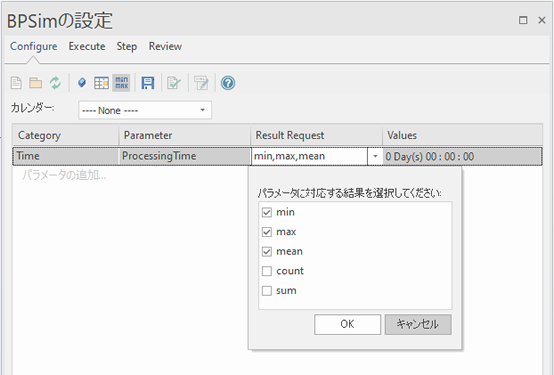
Task: Switch to the Execute tab
Action: coord(87,46)
